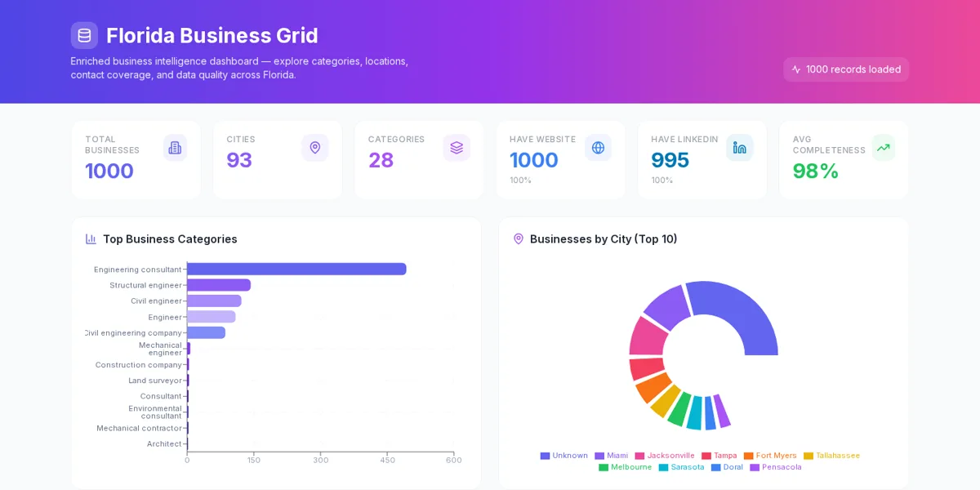Viewport: 980px width, 490px height.
Task: Click the Florida Business Grid title
Action: tap(212, 35)
